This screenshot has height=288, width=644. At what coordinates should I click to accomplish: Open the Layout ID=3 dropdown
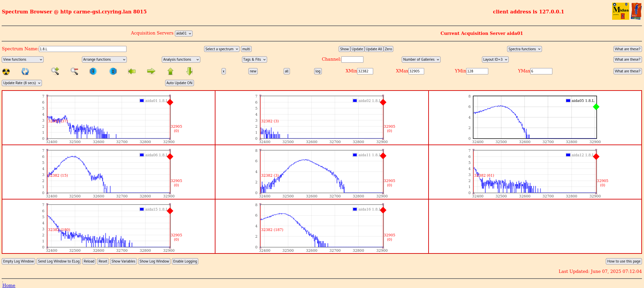coord(495,59)
